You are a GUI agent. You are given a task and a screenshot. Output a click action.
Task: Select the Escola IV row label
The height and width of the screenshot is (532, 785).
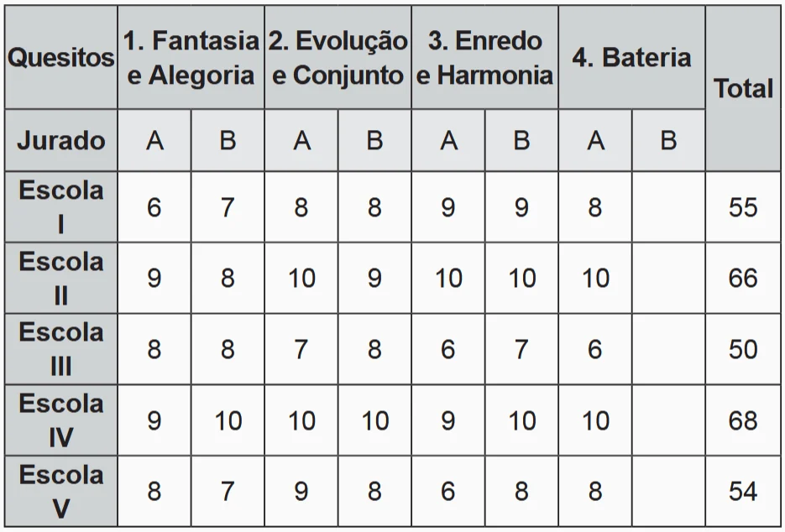coord(60,420)
